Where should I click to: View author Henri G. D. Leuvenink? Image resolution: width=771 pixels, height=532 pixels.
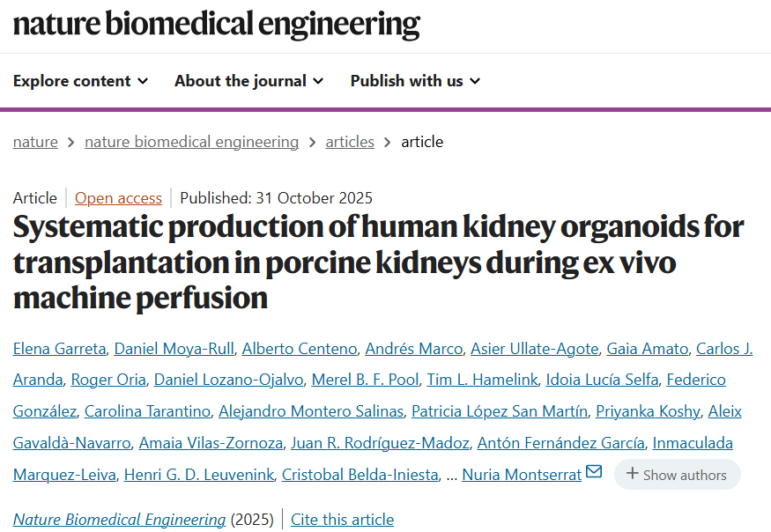tap(198, 475)
